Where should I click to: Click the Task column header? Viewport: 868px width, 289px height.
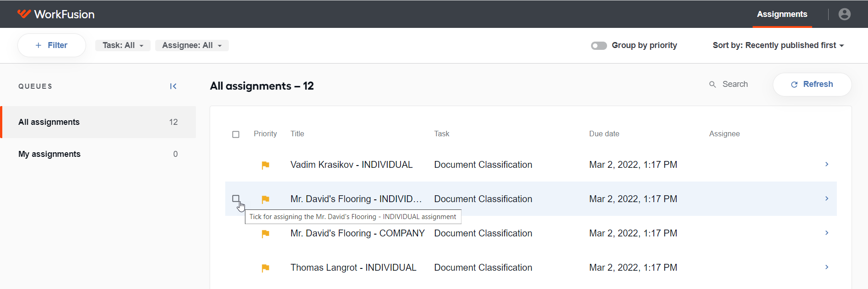pos(442,134)
